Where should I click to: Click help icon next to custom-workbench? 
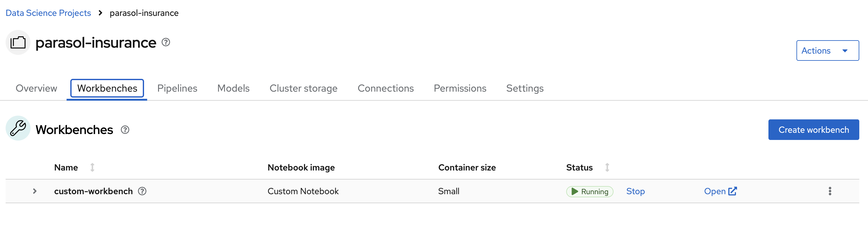coord(142,191)
